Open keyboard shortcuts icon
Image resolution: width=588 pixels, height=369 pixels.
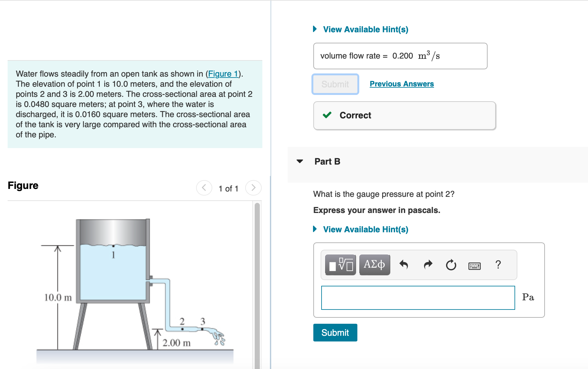coord(474,266)
